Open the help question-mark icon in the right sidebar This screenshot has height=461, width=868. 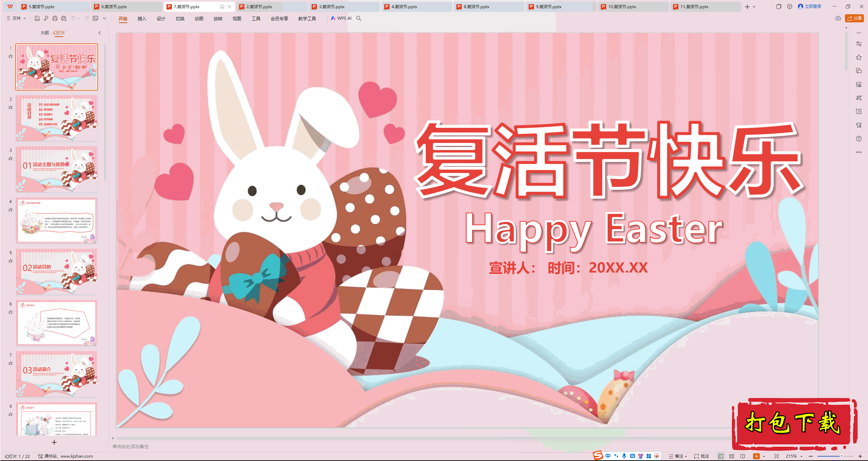[x=859, y=139]
